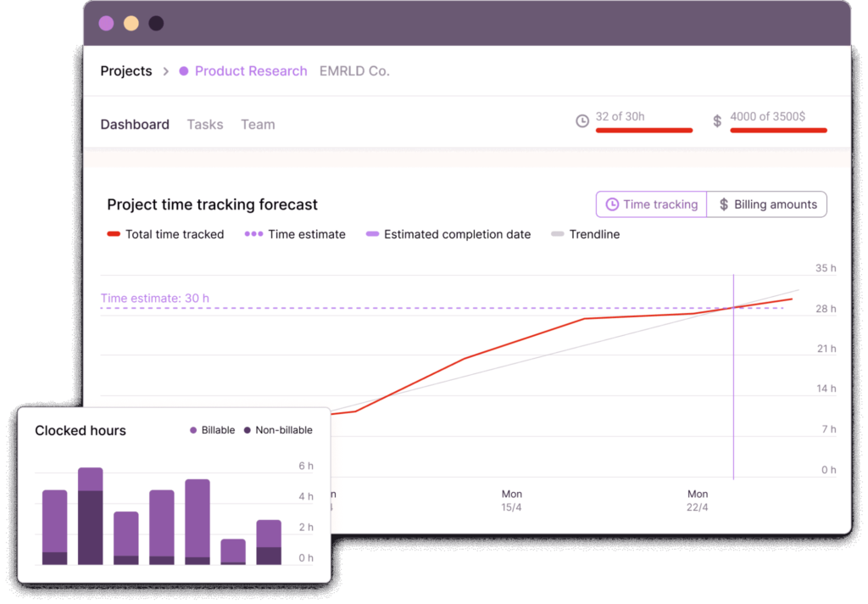868x604 pixels.
Task: Click the purple window control dot
Action: (106, 24)
